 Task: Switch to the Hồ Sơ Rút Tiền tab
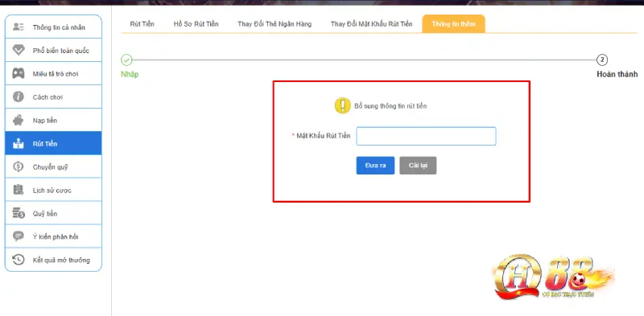point(196,24)
